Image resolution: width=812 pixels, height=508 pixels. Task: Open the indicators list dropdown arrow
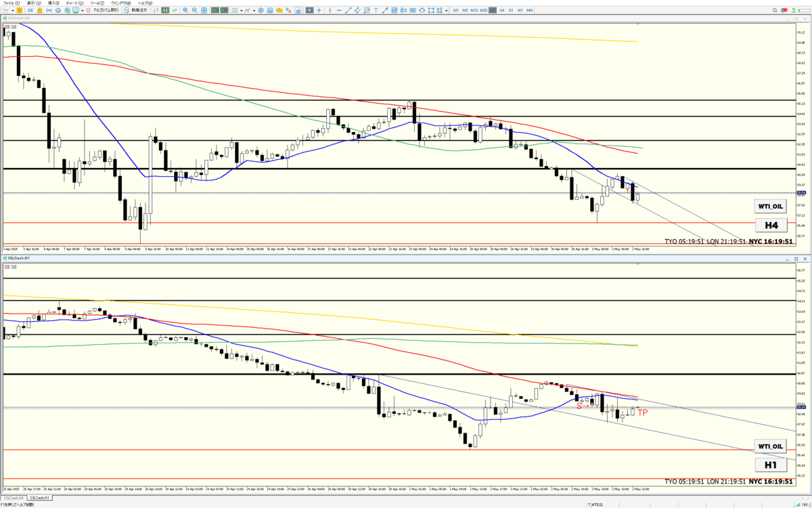pyautogui.click(x=242, y=10)
